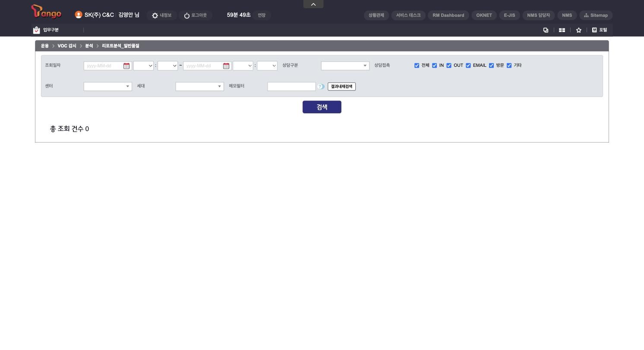Expand the 세대 dropdown
The image size is (644, 350).
pos(200,87)
